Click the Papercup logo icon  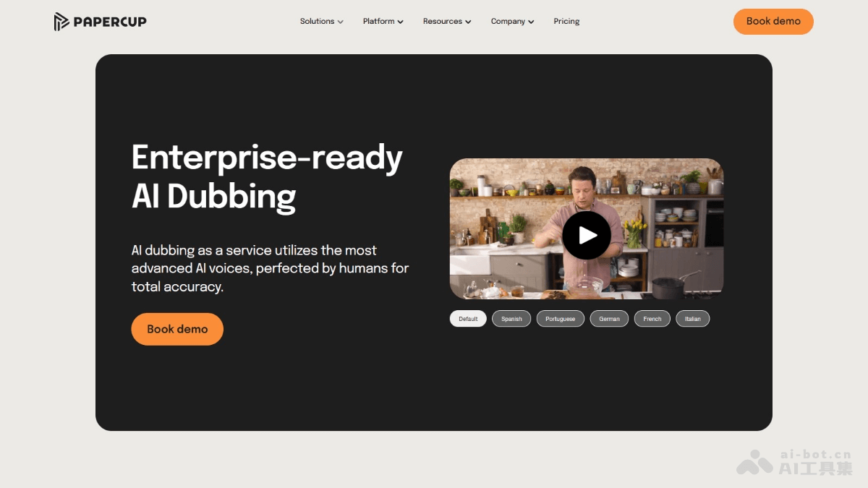[61, 22]
